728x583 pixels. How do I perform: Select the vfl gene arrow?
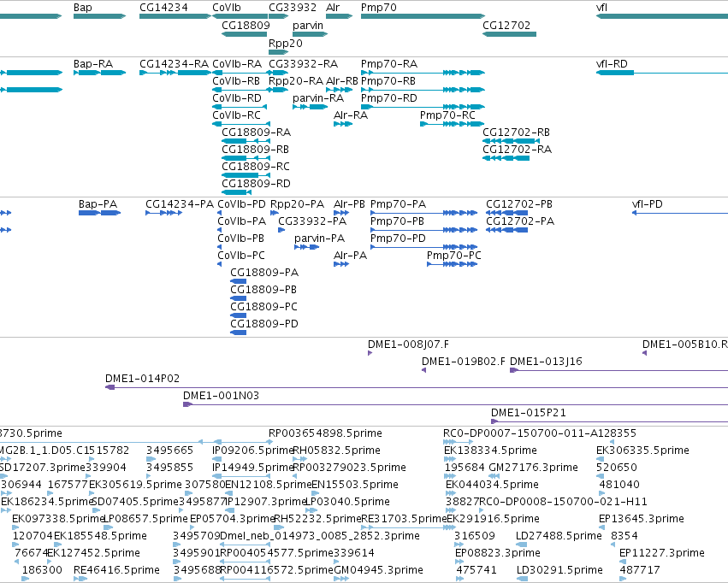pos(662,16)
